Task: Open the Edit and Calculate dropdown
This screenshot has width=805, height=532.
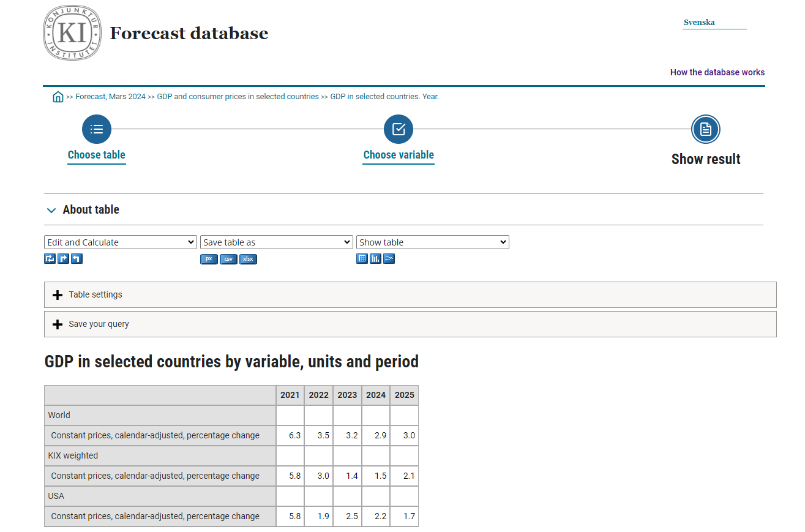Action: [120, 242]
